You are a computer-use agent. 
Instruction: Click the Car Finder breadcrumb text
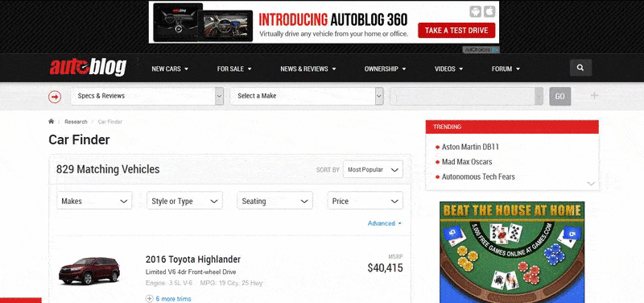[110, 122]
